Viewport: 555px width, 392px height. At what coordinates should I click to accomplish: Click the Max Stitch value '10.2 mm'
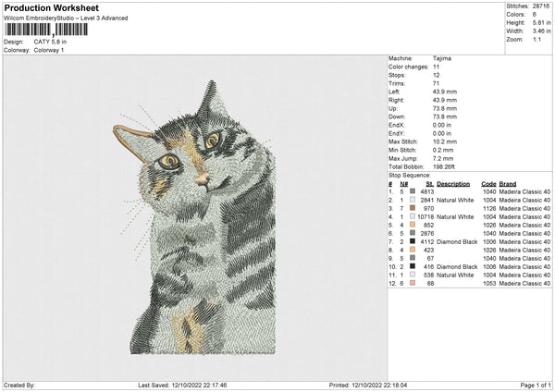(445, 141)
